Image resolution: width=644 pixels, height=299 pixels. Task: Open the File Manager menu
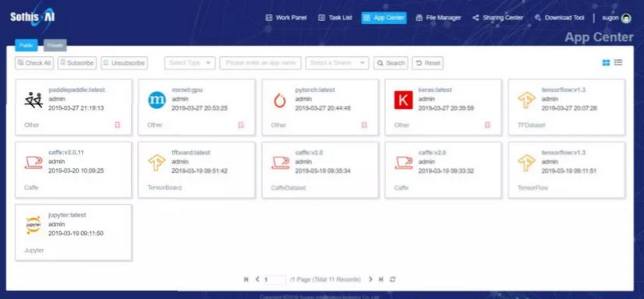coord(438,18)
